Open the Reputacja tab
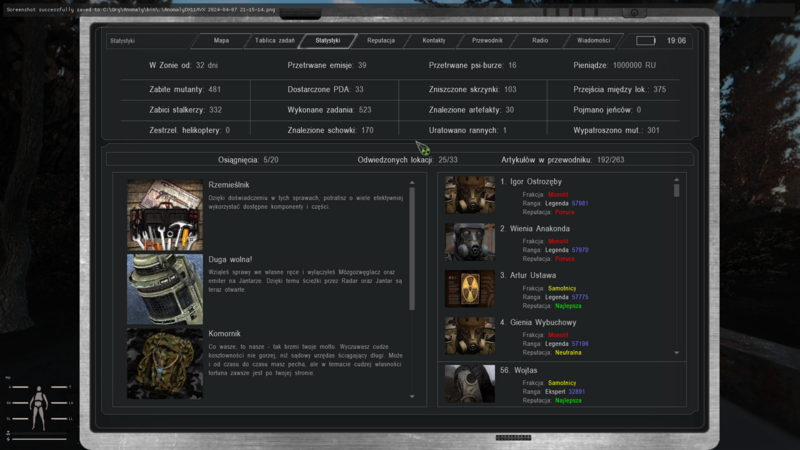The width and height of the screenshot is (800, 450). tap(381, 41)
